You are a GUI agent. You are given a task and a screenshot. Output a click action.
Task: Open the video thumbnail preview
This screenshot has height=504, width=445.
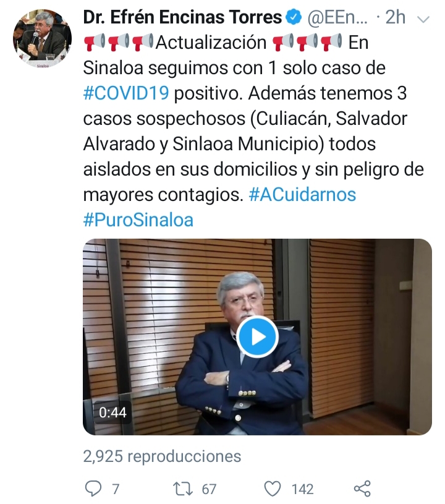tap(257, 337)
